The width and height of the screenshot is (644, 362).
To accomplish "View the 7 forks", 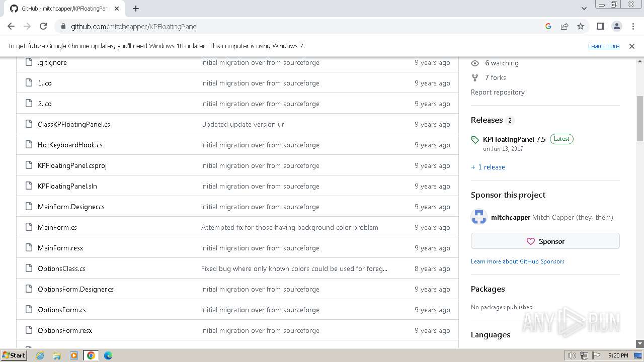I will (496, 77).
